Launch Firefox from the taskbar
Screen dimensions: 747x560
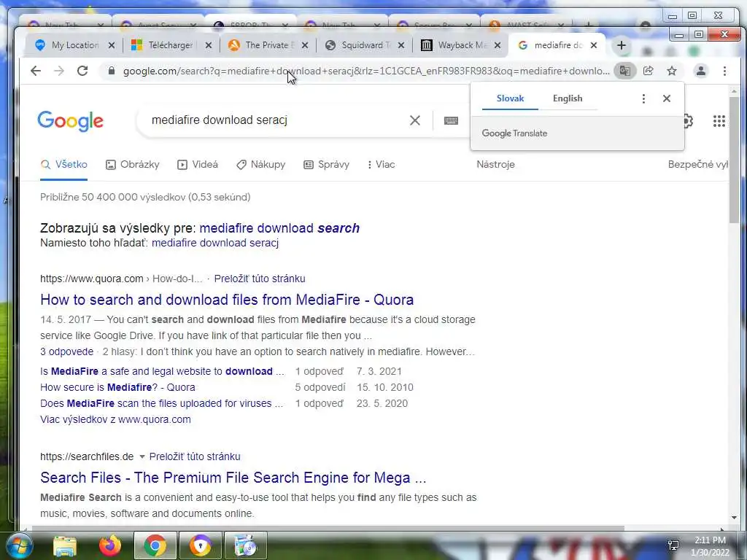pyautogui.click(x=109, y=545)
